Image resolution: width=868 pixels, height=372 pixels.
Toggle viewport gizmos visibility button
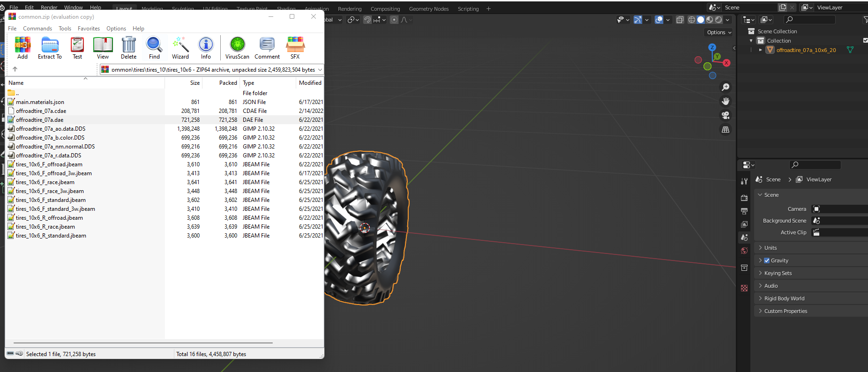(637, 20)
